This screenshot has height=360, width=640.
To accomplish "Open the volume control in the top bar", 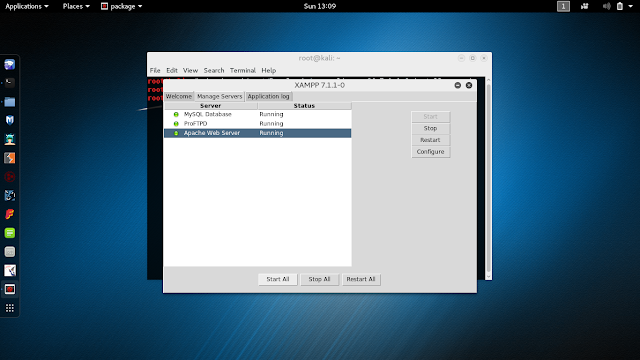I will point(607,6).
